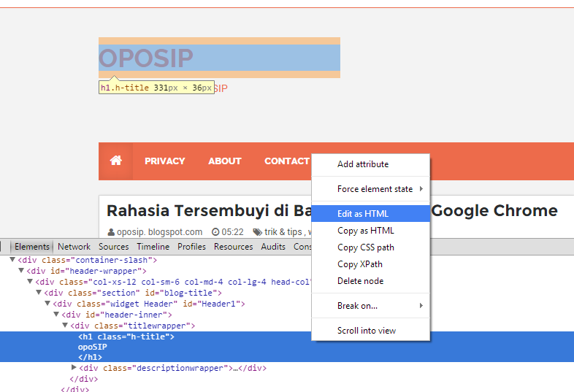This screenshot has width=574, height=392.
Task: Open the ABOUT navigation link
Action: pyautogui.click(x=225, y=161)
